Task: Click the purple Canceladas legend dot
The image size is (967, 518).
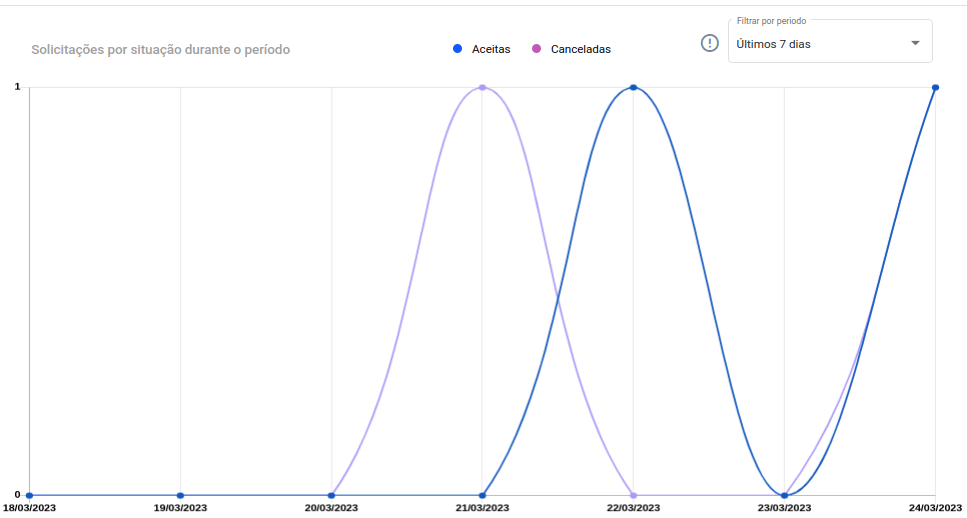Action: [537, 49]
